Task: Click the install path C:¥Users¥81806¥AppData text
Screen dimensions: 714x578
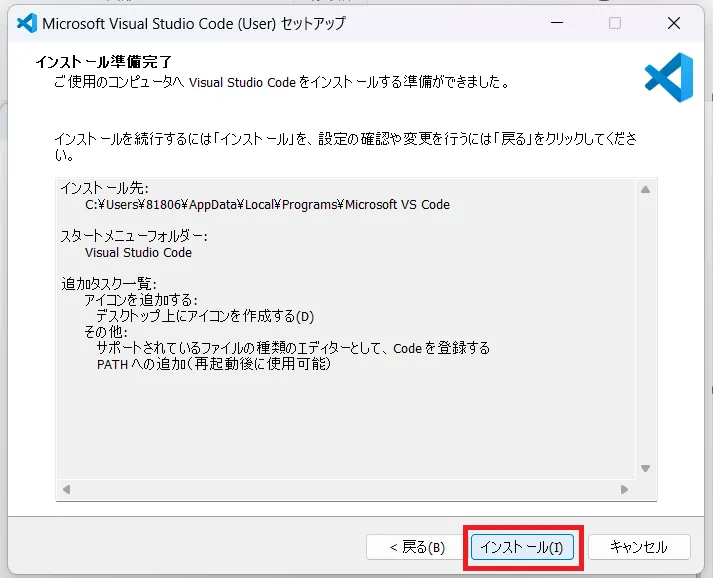Action: click(267, 205)
